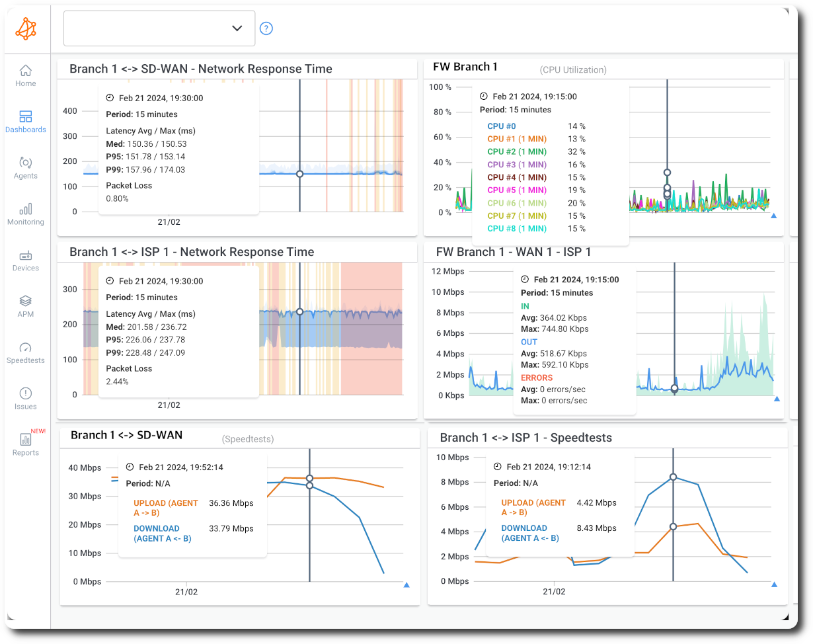Open the Agents section
This screenshot has height=644, width=813.
pyautogui.click(x=25, y=167)
